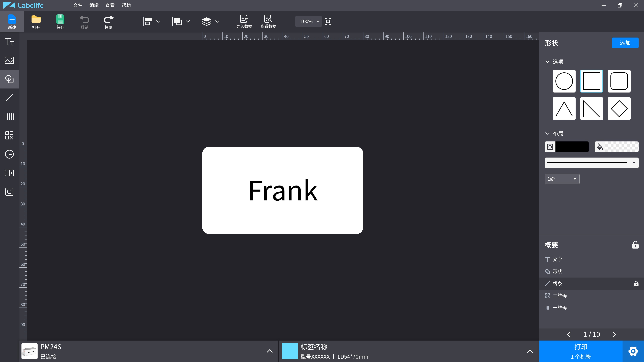Image resolution: width=644 pixels, height=362 pixels.
Task: Go to the next label page
Action: (614, 335)
